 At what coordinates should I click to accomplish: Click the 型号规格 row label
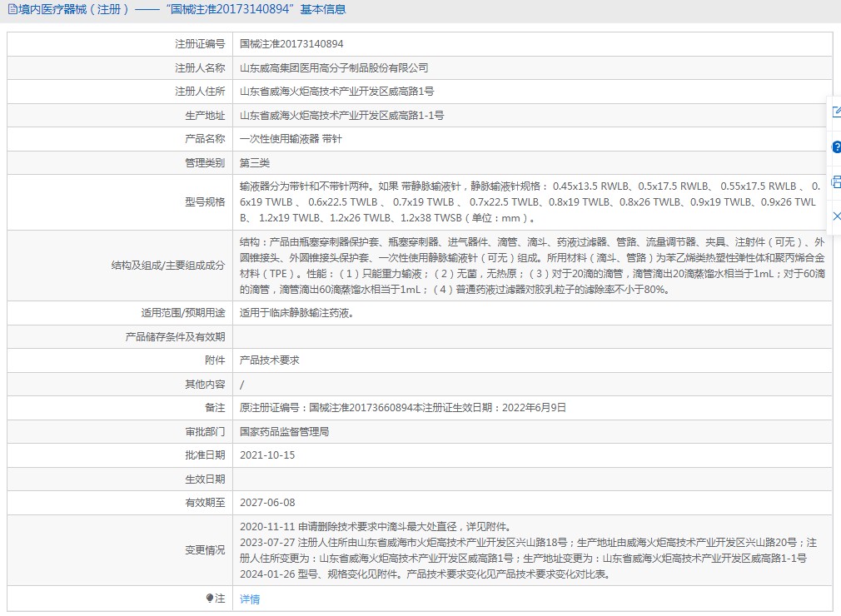pos(205,202)
